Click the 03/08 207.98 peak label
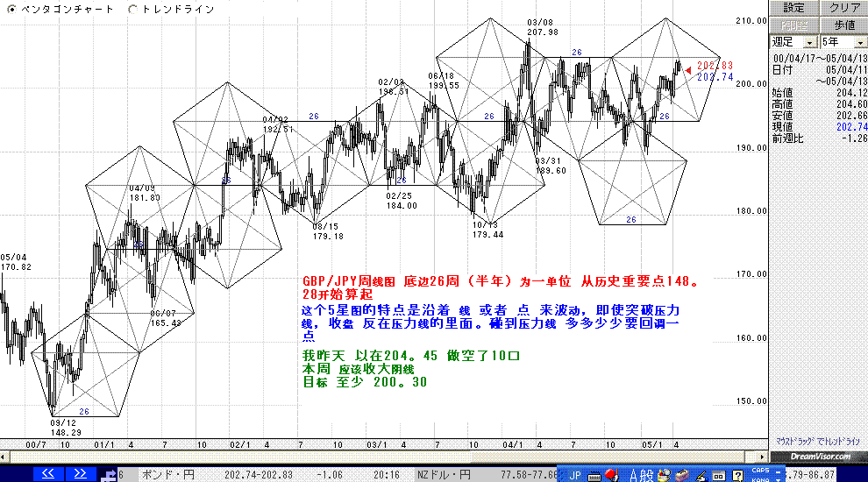The width and height of the screenshot is (868, 482). [x=542, y=27]
